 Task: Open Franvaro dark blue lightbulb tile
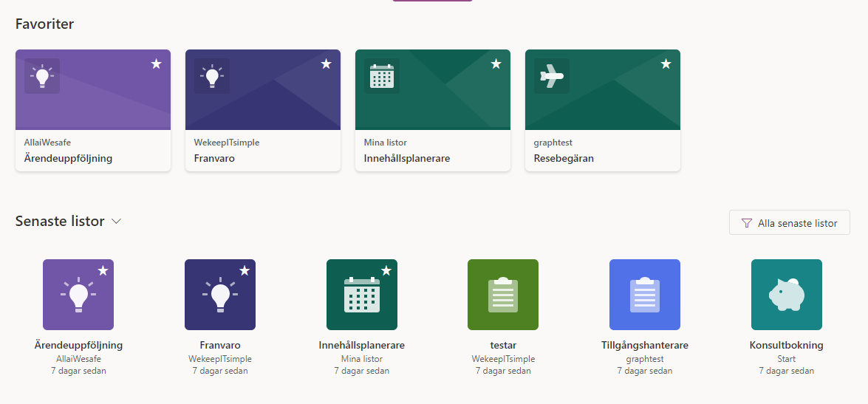coord(219,295)
